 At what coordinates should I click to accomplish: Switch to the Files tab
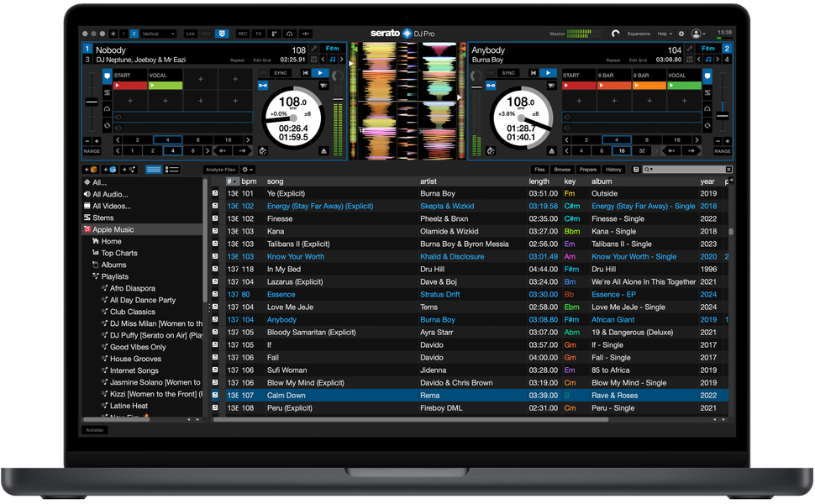click(539, 169)
